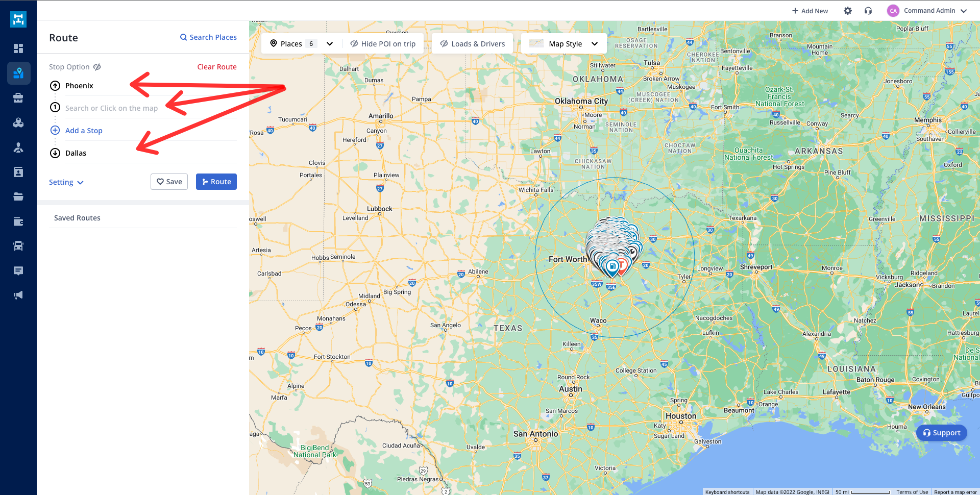Screen dimensions: 980x495
Task: Open the truck icon in sidebar
Action: point(18,246)
